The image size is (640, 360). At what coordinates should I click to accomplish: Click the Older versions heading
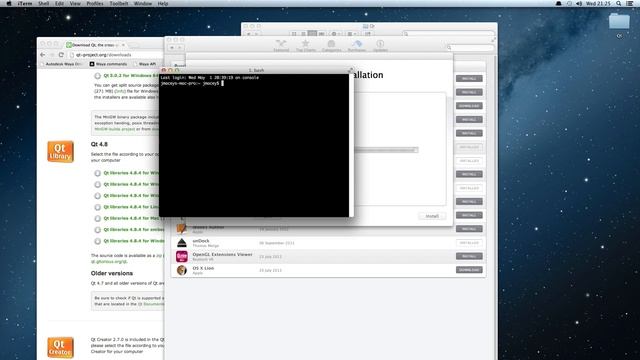pyautogui.click(x=112, y=273)
